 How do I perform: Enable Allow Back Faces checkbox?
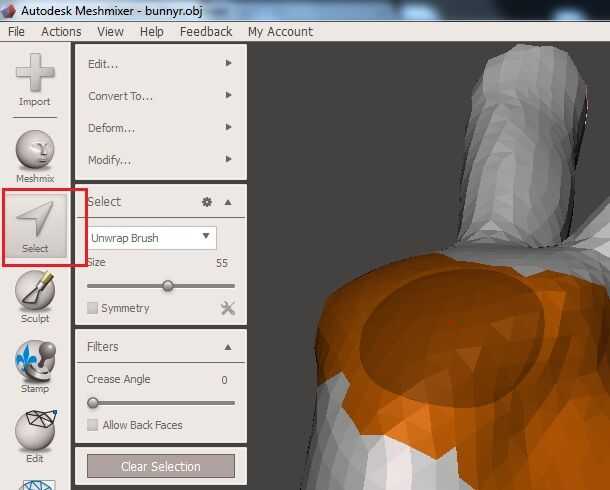[93, 425]
